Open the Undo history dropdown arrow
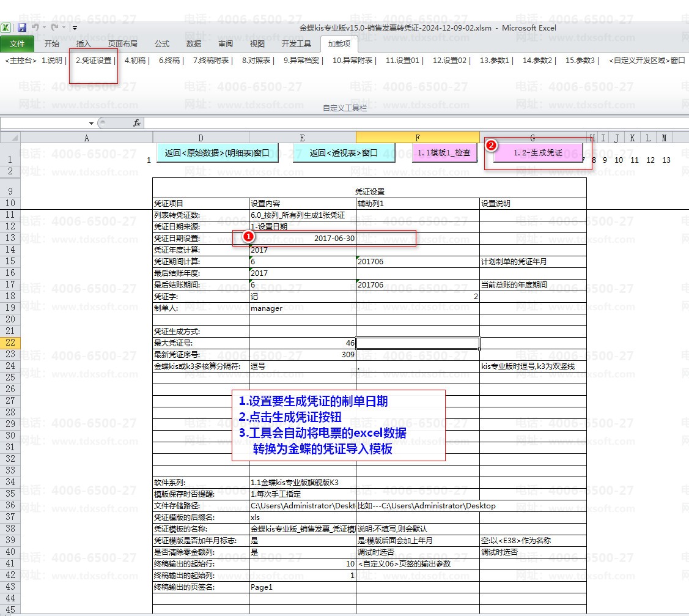Image resolution: width=689 pixels, height=616 pixels. [x=44, y=28]
